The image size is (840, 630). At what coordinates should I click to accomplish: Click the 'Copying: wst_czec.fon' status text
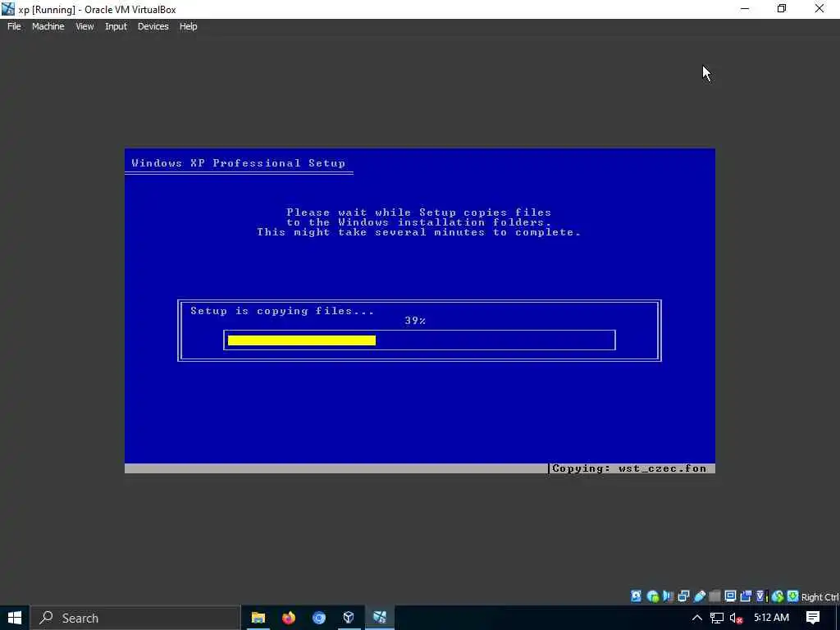(x=629, y=468)
